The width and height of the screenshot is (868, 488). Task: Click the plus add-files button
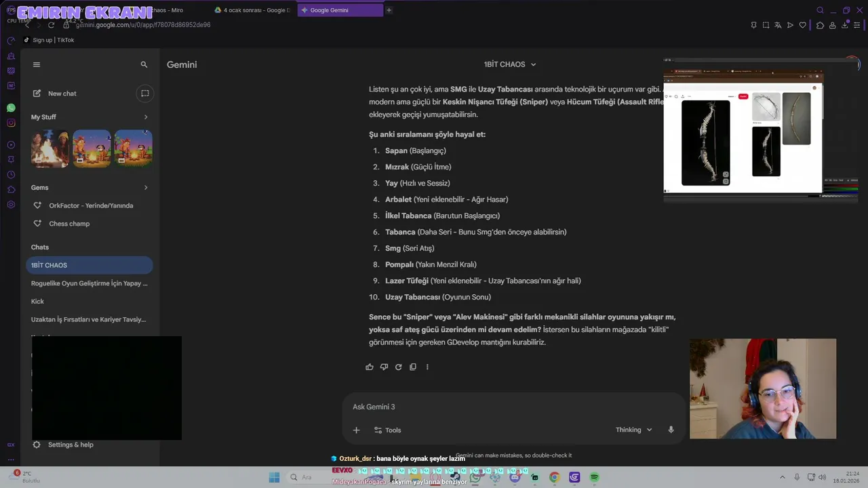click(356, 430)
